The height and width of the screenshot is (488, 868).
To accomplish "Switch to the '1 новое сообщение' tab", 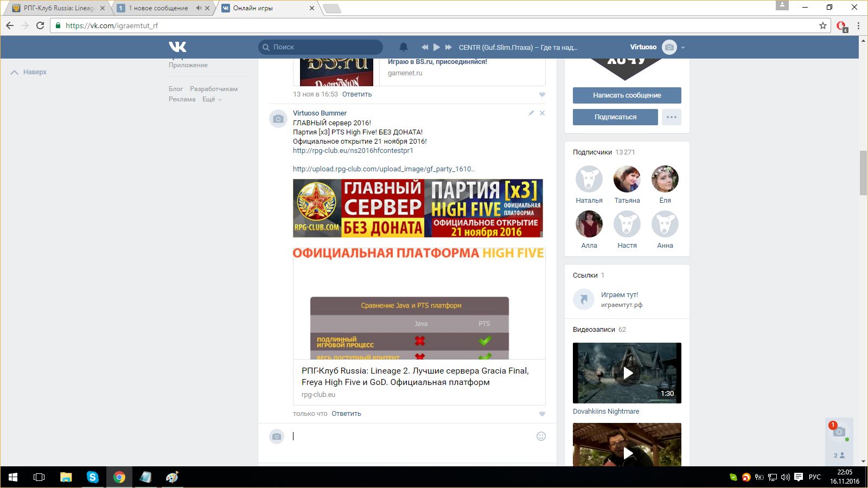I will [158, 8].
